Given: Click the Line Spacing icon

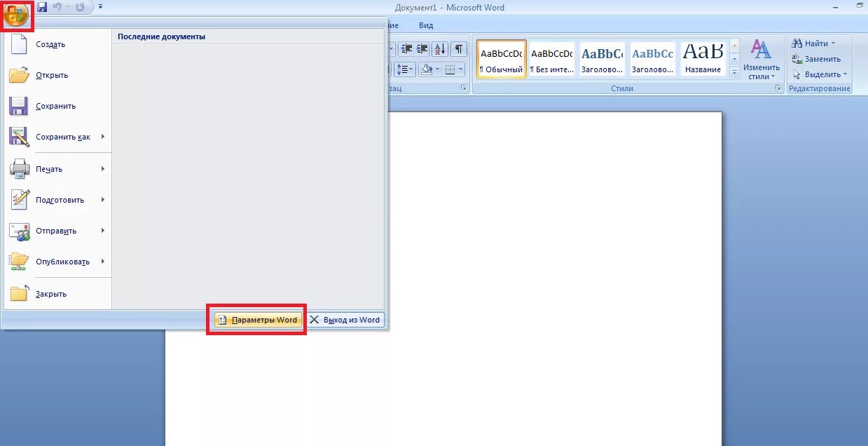Looking at the screenshot, I should [405, 69].
